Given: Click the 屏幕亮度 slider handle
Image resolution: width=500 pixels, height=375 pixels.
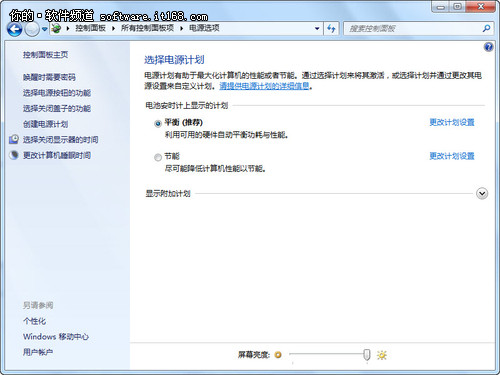Looking at the screenshot, I should (x=366, y=355).
